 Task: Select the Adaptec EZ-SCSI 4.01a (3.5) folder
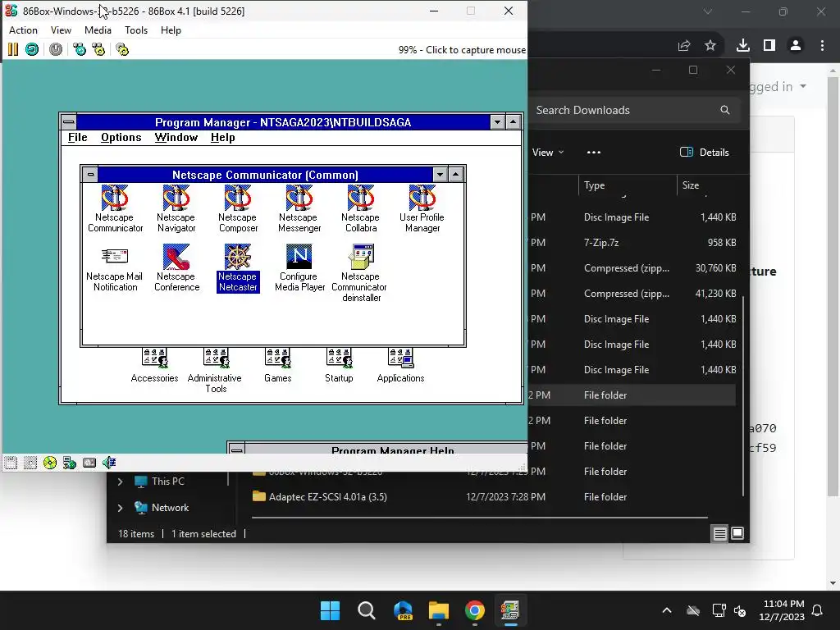pyautogui.click(x=493, y=497)
